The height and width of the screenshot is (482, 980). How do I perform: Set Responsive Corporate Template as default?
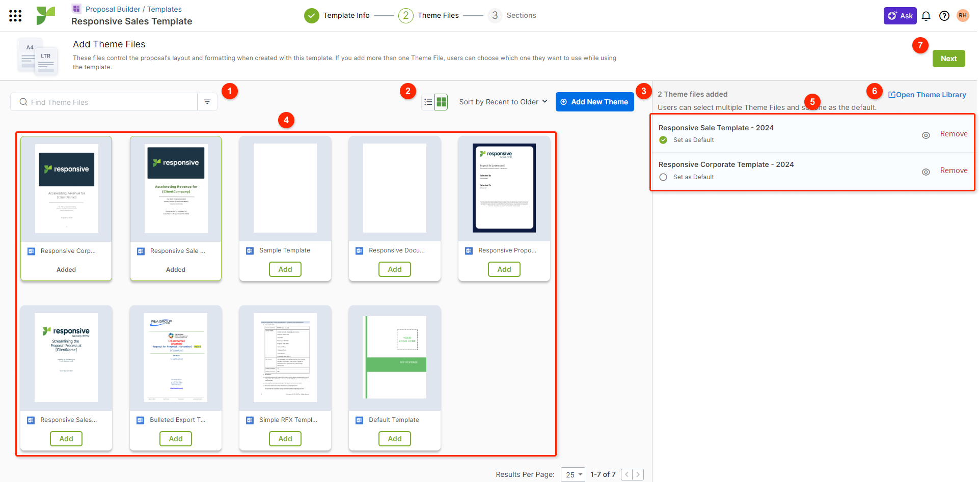(663, 177)
